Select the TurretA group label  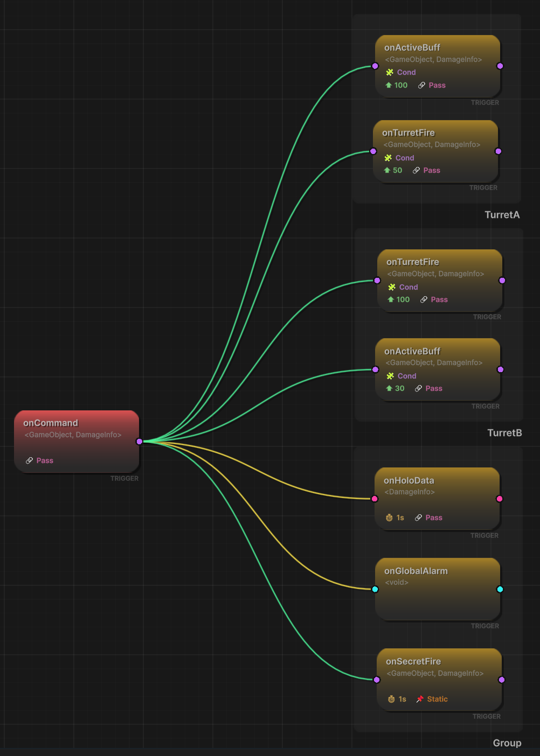tap(502, 214)
